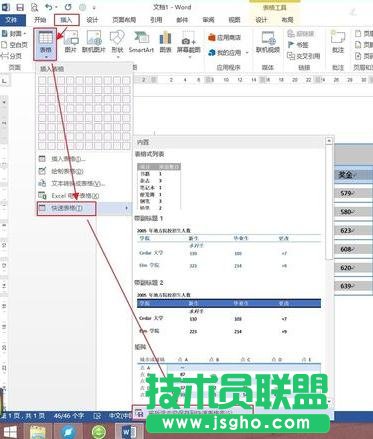Viewport: 373px width, 439px height.
Task: Insert an online picture (联机图片)
Action: pyautogui.click(x=94, y=42)
